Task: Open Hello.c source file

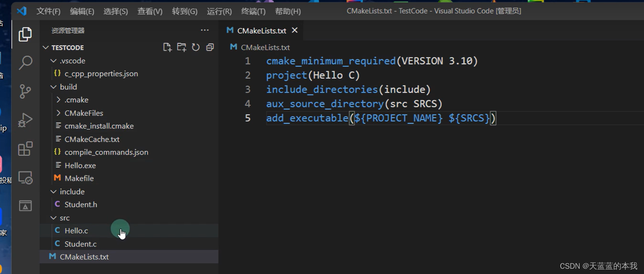Action: click(76, 231)
